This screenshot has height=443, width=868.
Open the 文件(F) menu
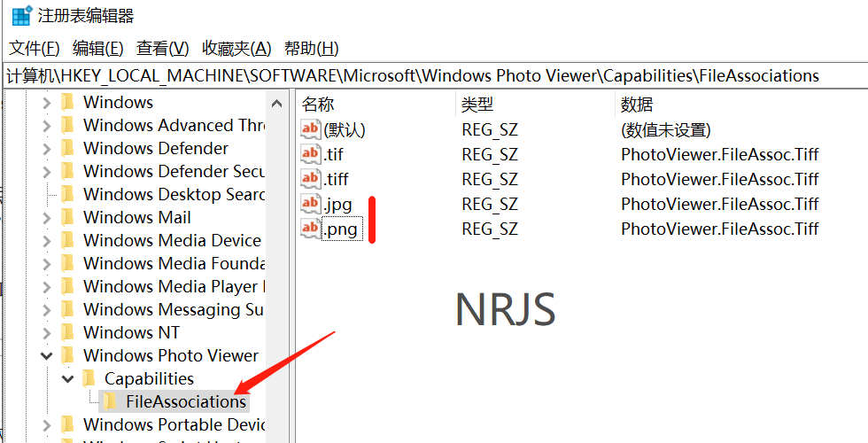coord(35,49)
